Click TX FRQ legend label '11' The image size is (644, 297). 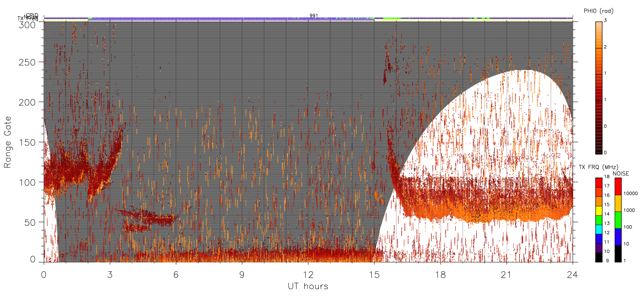(607, 242)
